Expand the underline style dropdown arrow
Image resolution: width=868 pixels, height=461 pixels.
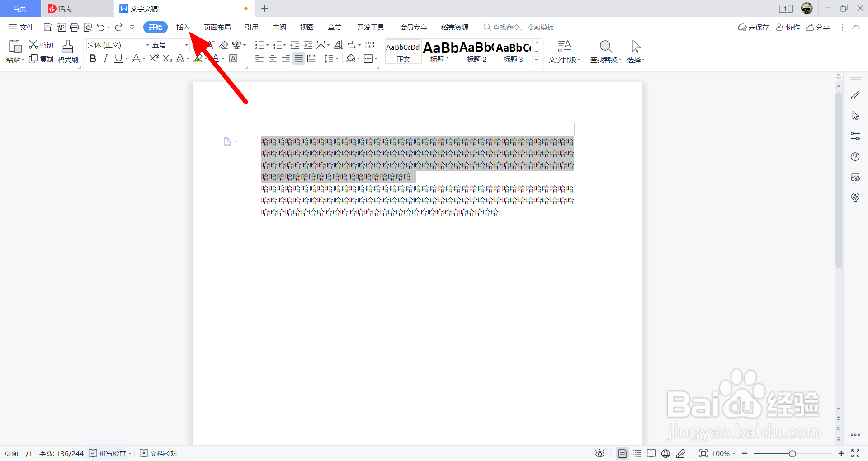click(127, 59)
